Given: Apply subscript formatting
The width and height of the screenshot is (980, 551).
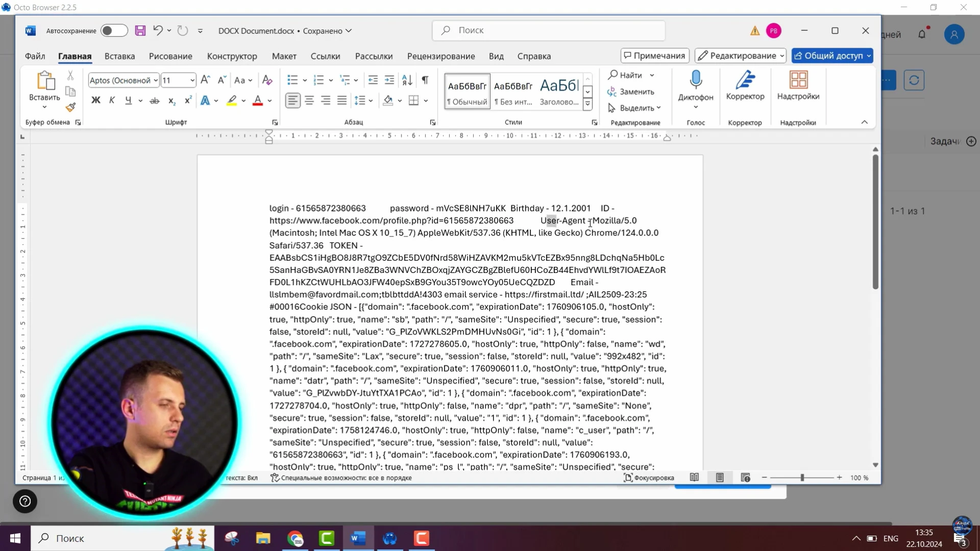Looking at the screenshot, I should tap(172, 101).
